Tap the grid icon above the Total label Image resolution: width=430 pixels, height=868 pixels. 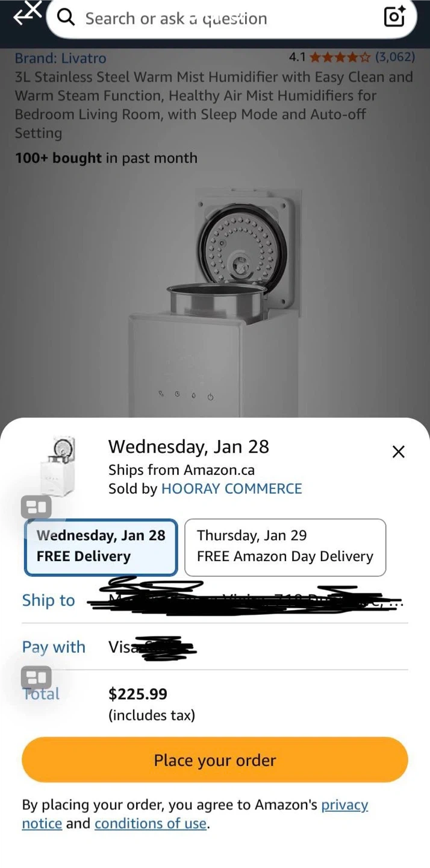(36, 678)
